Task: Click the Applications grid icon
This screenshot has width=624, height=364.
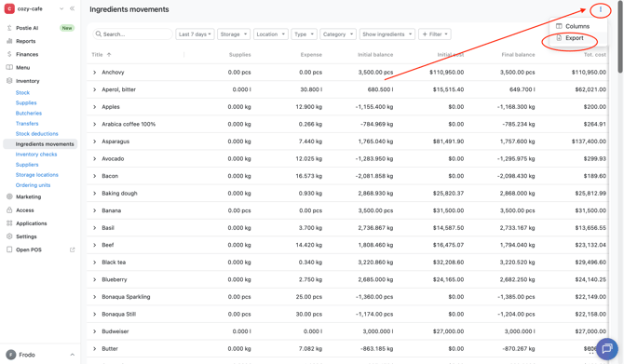Action: point(9,223)
